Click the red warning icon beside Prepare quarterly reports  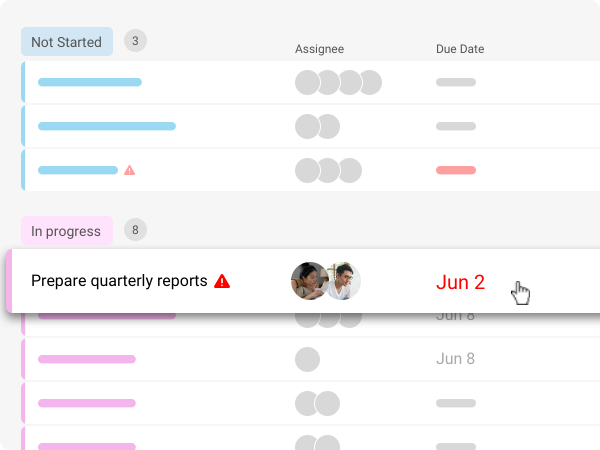click(x=222, y=281)
